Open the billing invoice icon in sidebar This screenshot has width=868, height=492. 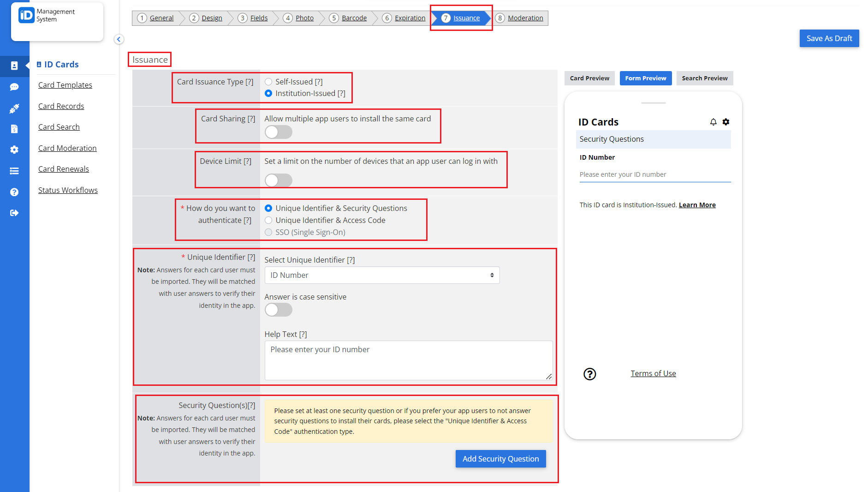(x=15, y=129)
